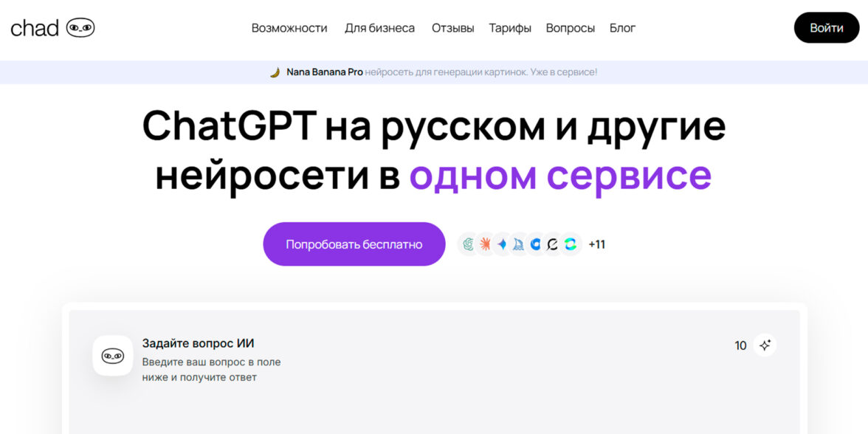The width and height of the screenshot is (868, 434).
Task: Click the Midjourney sailboat icon
Action: pyautogui.click(x=519, y=244)
